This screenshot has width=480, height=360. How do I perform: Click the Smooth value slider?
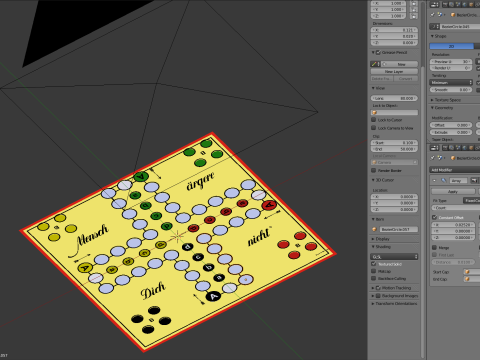coord(451,90)
